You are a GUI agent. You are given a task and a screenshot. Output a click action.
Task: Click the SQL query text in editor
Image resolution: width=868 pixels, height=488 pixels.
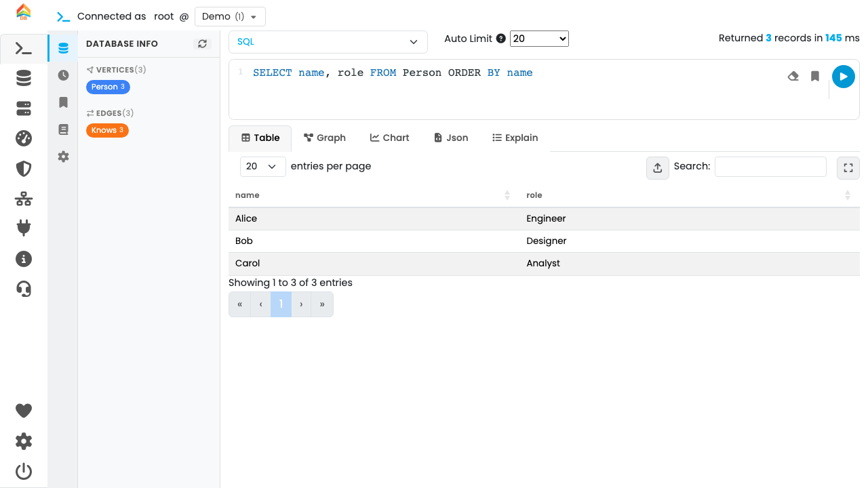(x=393, y=73)
